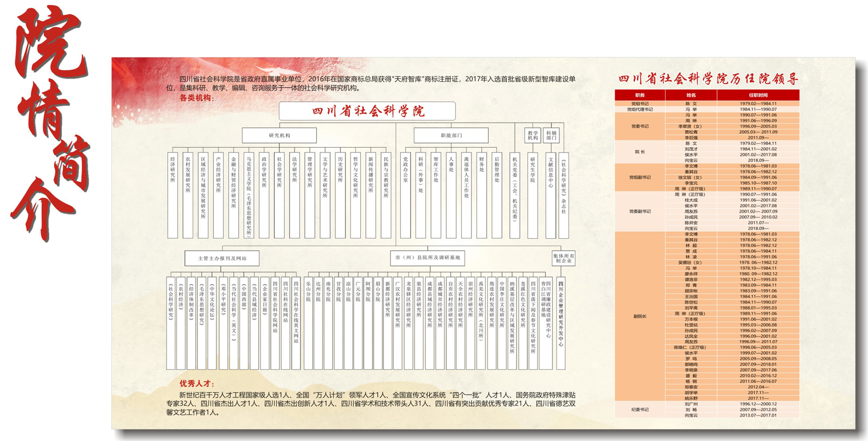Click the name 李翠贤（女）
Screen dimensions: 868x441
[691, 126]
